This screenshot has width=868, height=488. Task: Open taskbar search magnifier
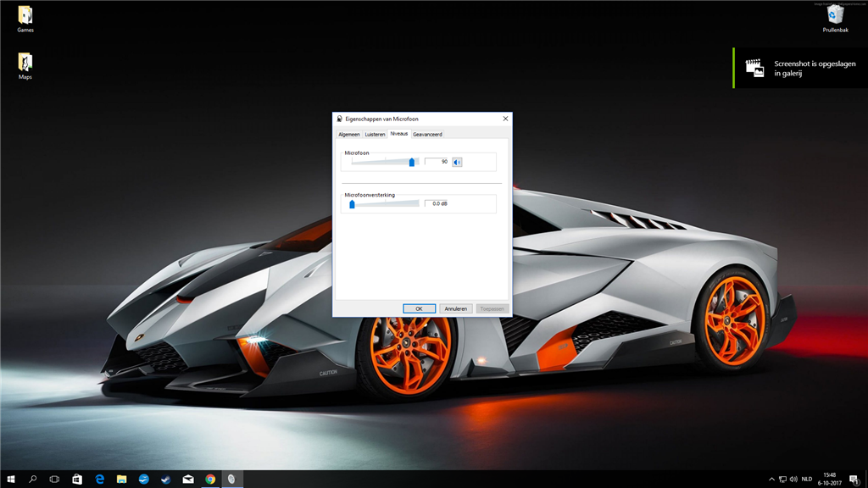click(33, 479)
